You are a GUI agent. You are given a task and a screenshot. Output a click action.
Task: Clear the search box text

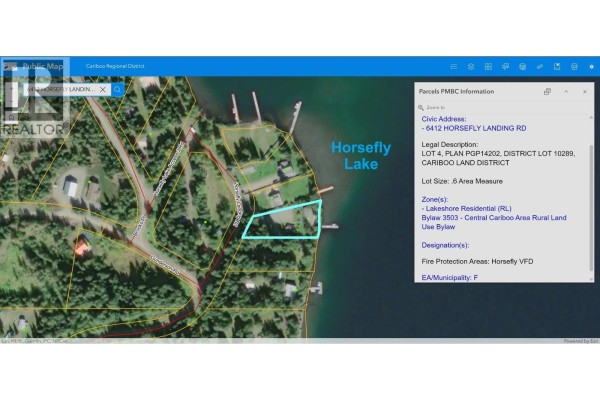pyautogui.click(x=103, y=89)
